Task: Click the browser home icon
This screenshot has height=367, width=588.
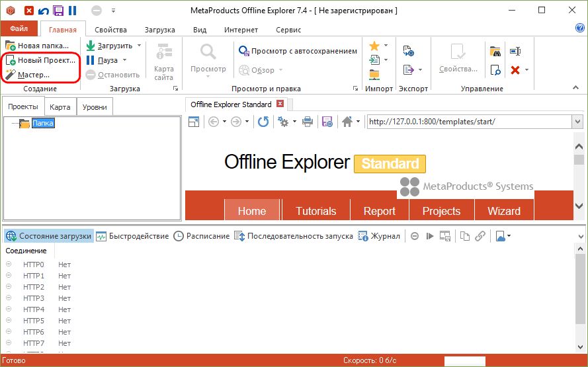Action: (x=347, y=122)
